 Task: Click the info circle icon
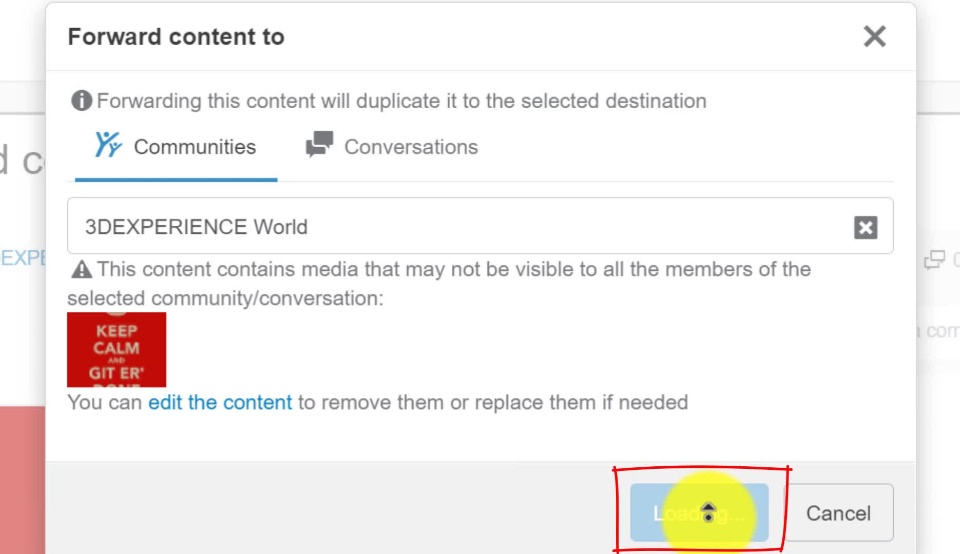click(82, 101)
